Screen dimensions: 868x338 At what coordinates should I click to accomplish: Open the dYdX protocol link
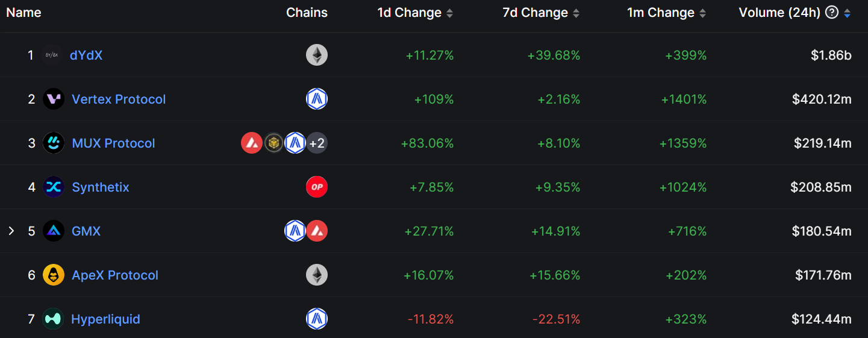[86, 55]
